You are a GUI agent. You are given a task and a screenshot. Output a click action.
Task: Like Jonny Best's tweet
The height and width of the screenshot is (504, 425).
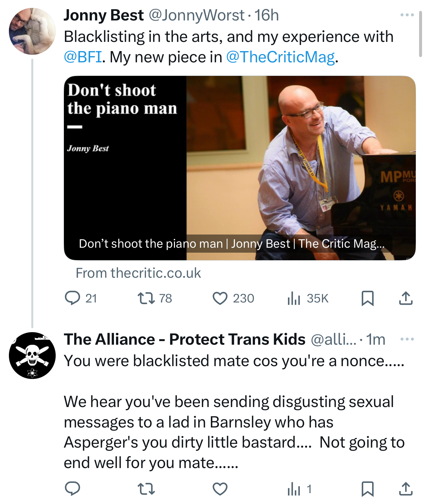pos(220,298)
